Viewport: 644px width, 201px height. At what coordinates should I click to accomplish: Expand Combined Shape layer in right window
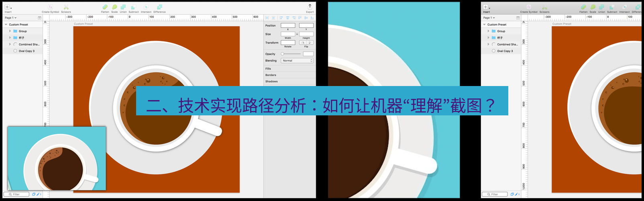(489, 44)
